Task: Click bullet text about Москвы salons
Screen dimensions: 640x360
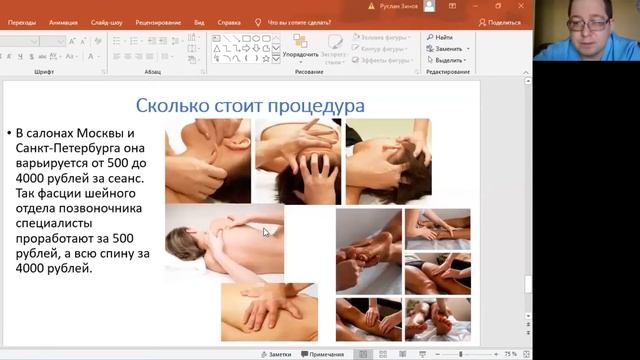Action: (x=82, y=200)
